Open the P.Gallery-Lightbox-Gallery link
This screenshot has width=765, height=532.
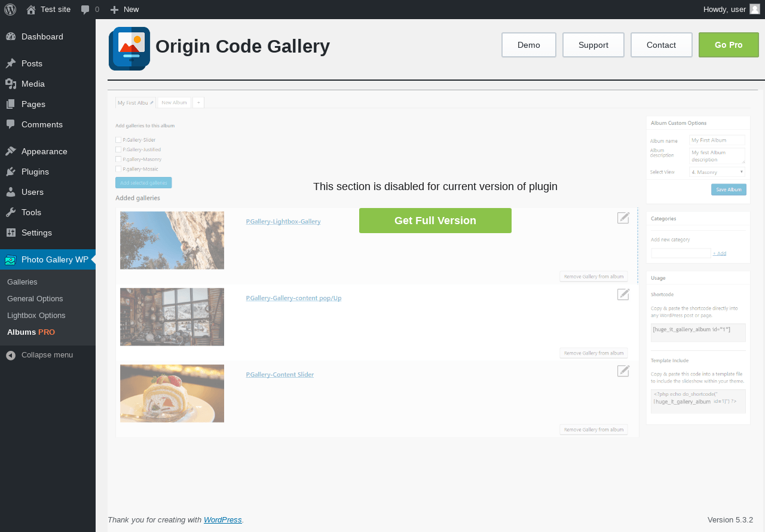coord(283,221)
